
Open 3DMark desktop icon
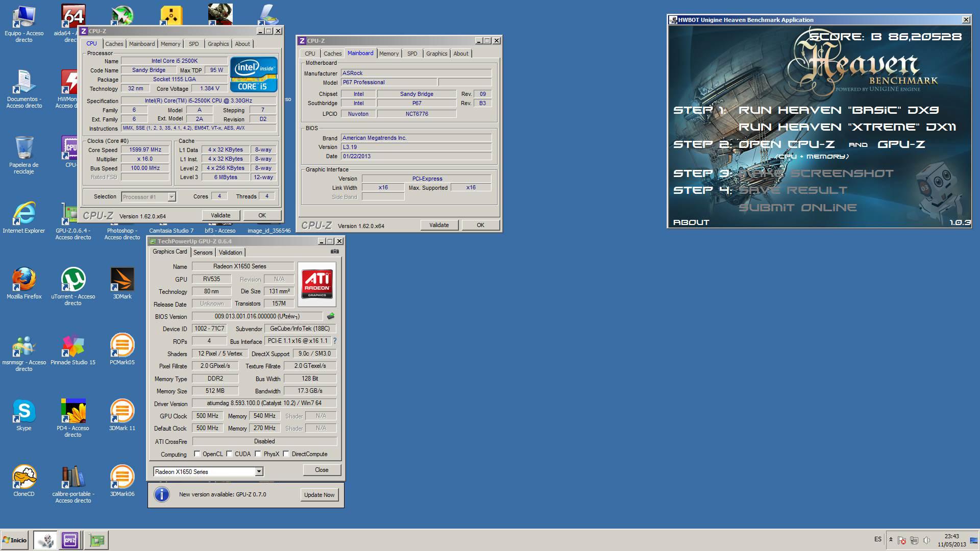pos(122,283)
